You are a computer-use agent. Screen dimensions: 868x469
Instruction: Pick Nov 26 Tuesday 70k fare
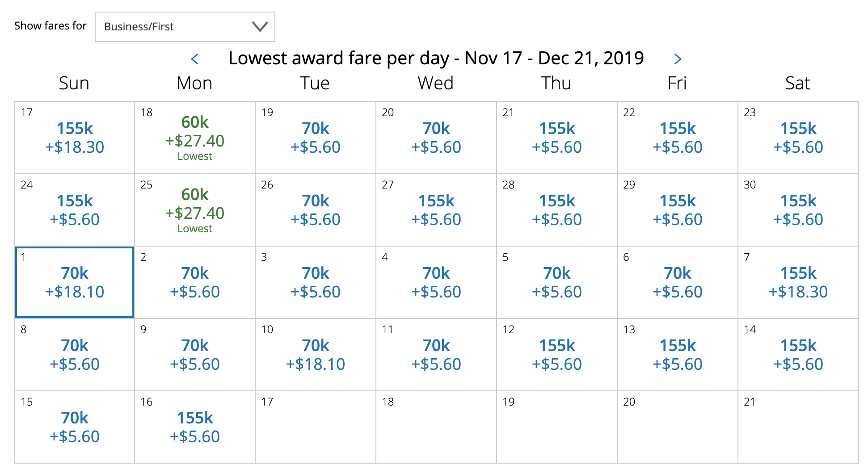tap(316, 210)
